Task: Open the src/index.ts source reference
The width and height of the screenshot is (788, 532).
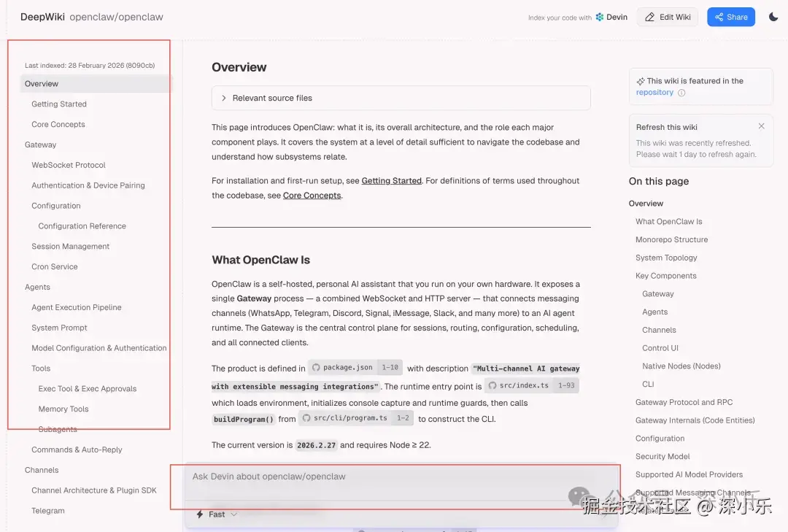Action: [x=532, y=385]
